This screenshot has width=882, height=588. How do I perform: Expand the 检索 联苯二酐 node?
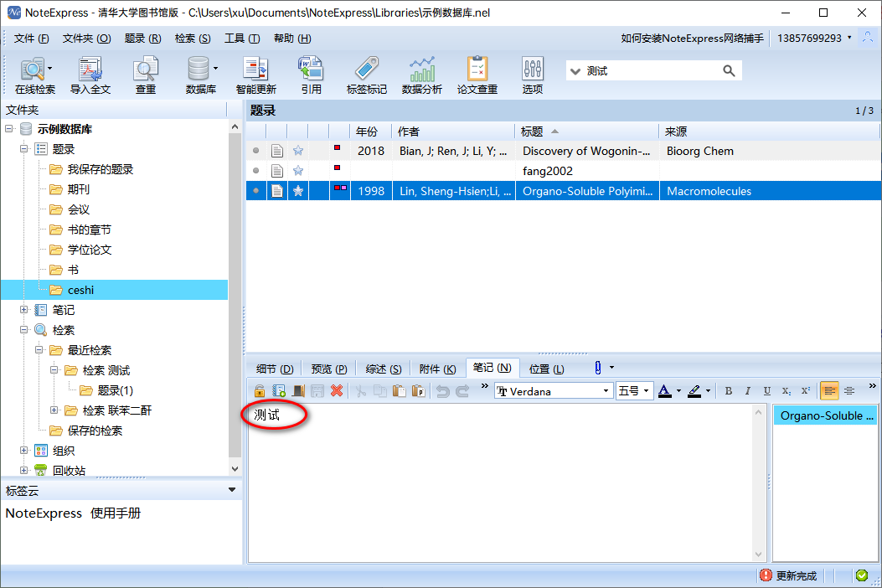pos(54,410)
